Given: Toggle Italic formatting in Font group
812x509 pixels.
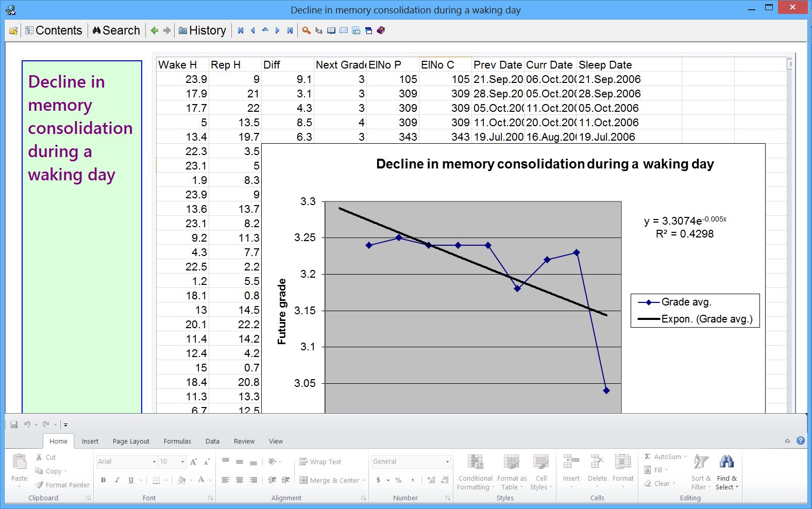Looking at the screenshot, I should [x=117, y=480].
